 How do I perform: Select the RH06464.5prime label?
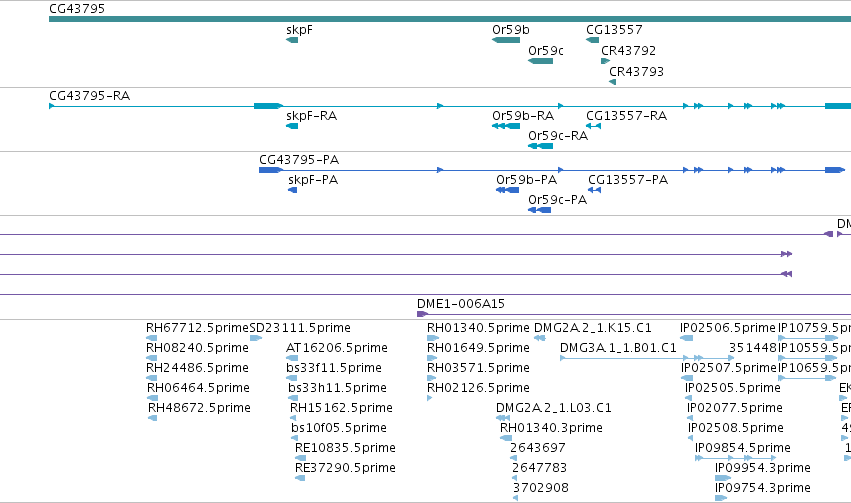pos(198,388)
